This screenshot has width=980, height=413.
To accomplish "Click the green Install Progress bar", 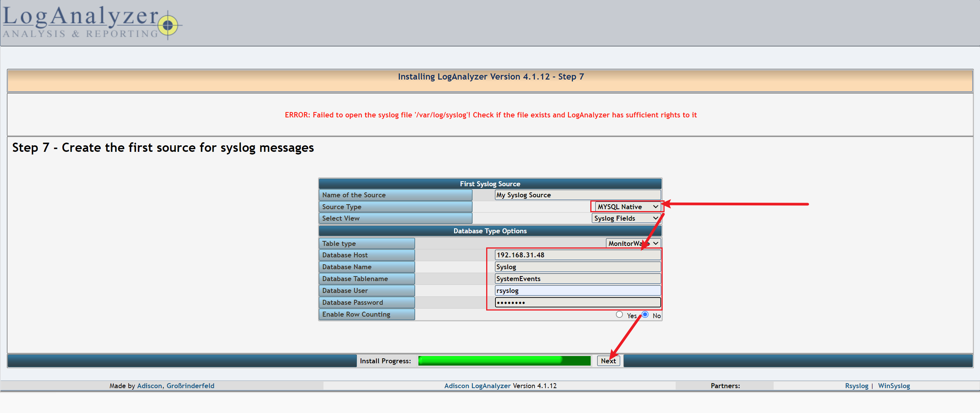I will [504, 361].
